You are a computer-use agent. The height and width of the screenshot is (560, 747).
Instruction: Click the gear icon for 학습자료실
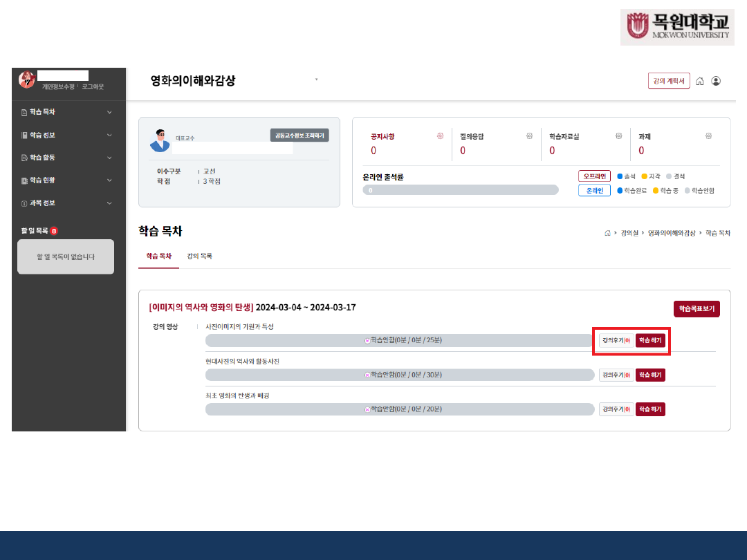(x=618, y=136)
